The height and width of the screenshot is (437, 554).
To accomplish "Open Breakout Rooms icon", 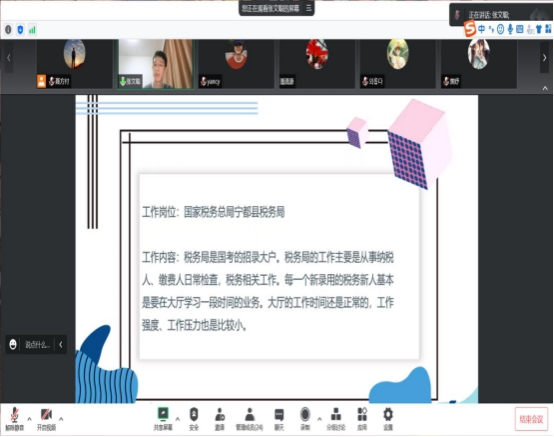I will point(336,419).
